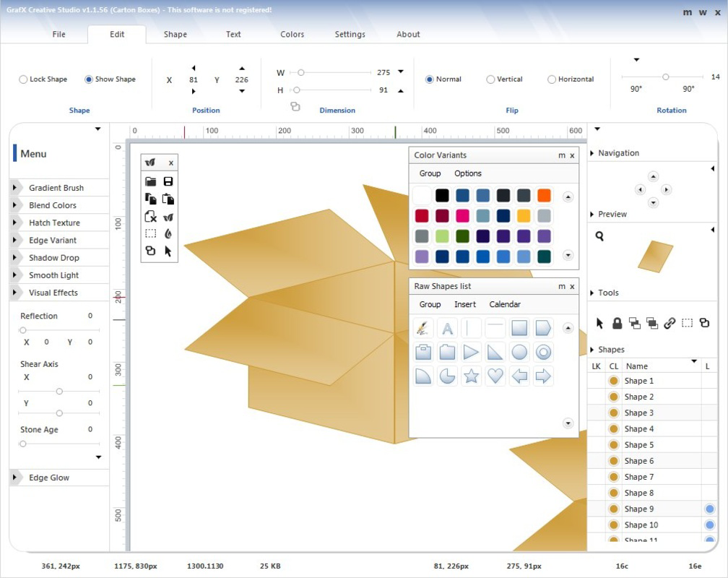Open Group menu in Color Variants
Image resolution: width=728 pixels, height=578 pixels.
coord(430,173)
